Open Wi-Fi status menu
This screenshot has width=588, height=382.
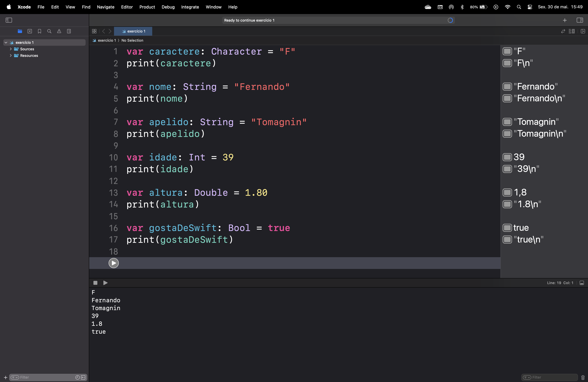click(507, 7)
